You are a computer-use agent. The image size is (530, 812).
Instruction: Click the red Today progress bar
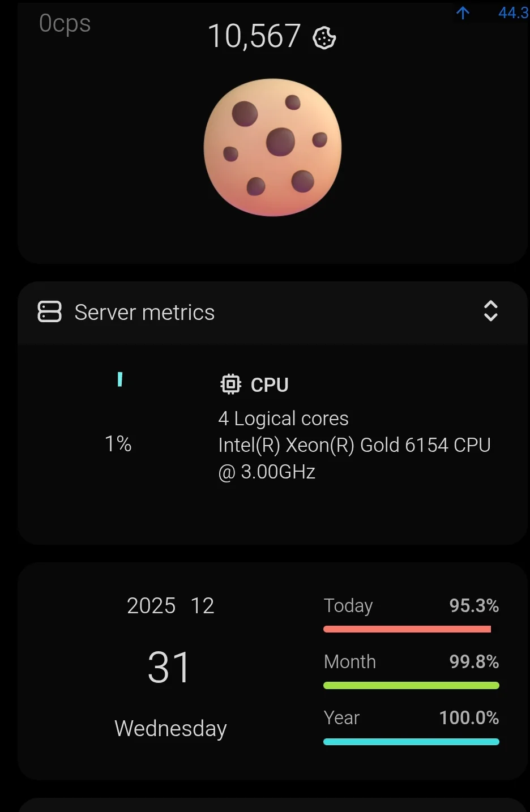(x=407, y=629)
